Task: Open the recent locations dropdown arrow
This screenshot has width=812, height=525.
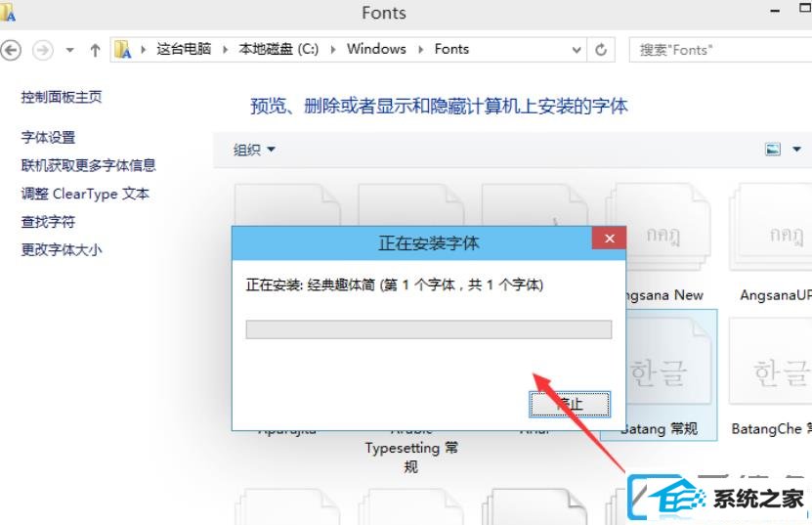Action: pyautogui.click(x=70, y=50)
